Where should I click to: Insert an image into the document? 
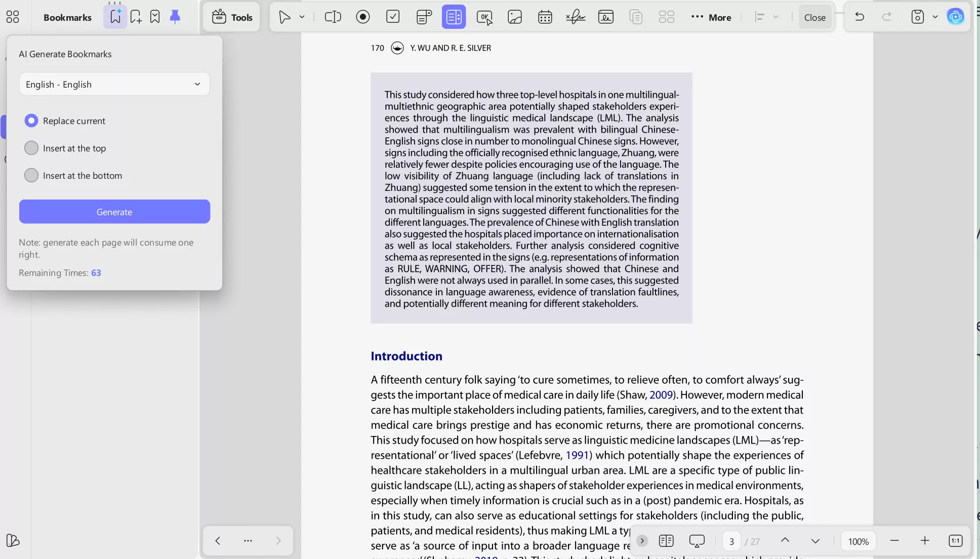click(514, 17)
